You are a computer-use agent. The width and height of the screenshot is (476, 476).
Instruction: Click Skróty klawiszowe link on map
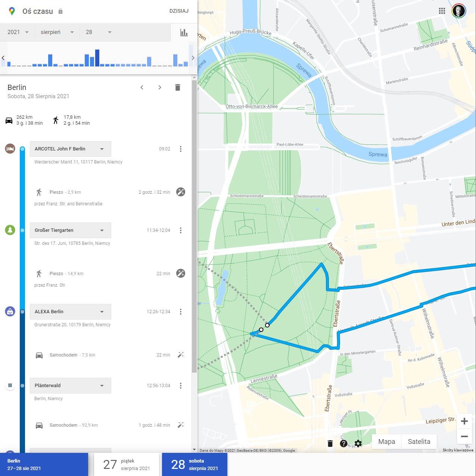point(458,450)
